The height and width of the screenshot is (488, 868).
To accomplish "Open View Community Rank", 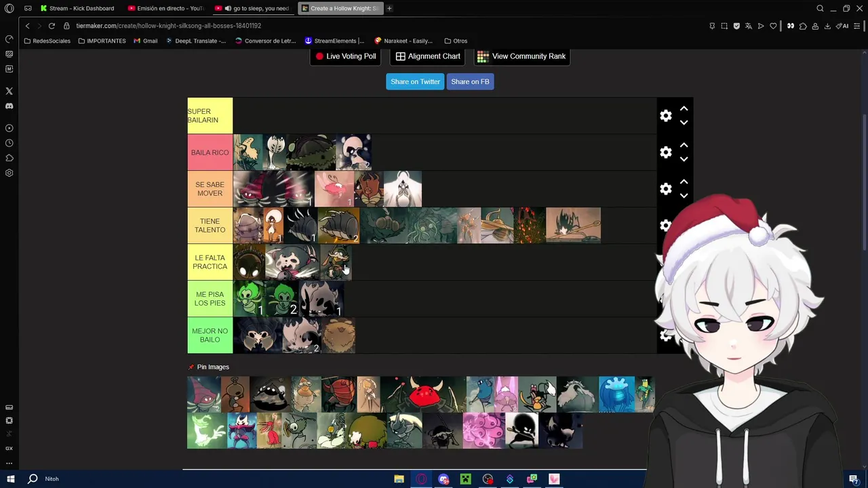I will click(521, 56).
